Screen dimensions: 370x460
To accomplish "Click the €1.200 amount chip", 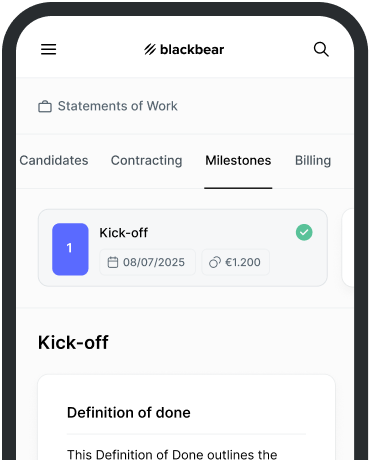I will coord(236,262).
